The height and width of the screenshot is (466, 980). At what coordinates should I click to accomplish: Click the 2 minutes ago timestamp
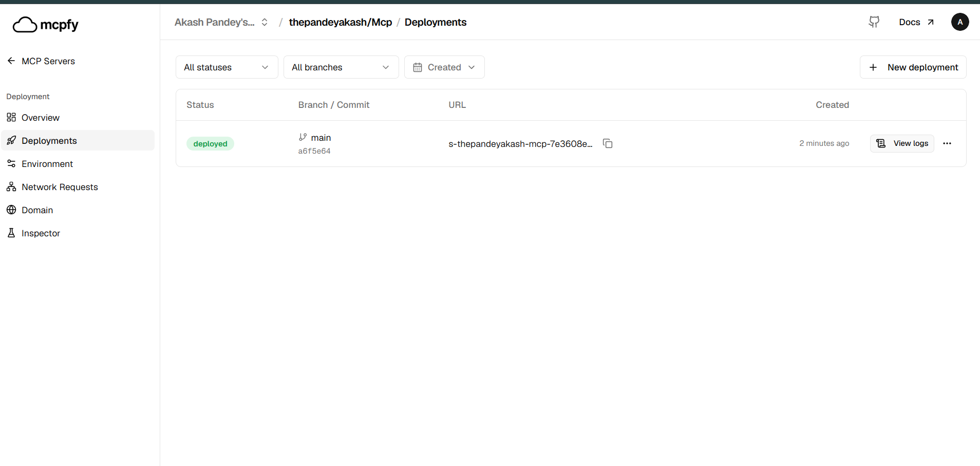824,143
